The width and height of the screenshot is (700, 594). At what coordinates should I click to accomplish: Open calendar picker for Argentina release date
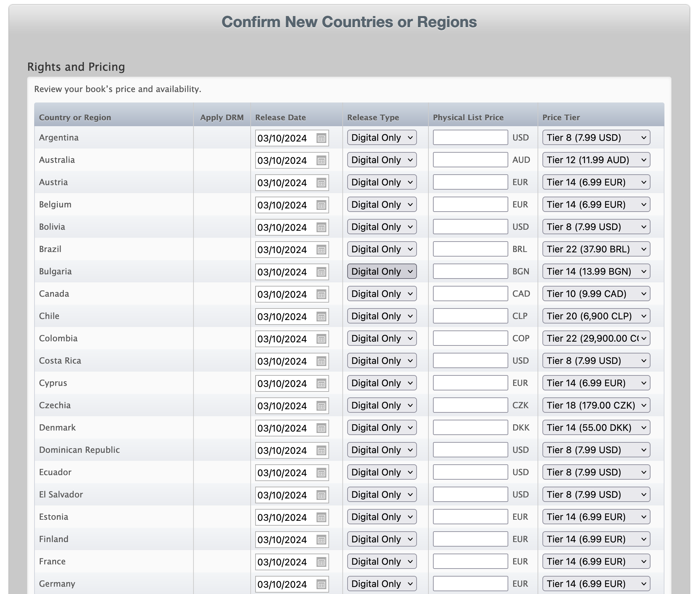[x=321, y=138]
